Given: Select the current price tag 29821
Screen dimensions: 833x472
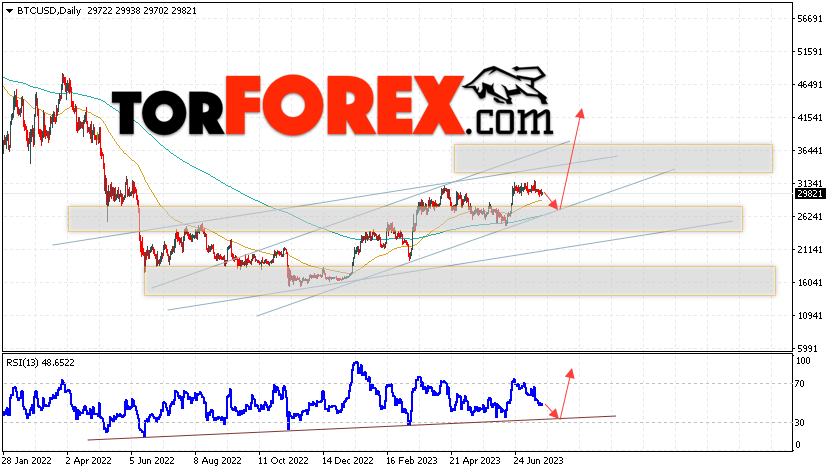Looking at the screenshot, I should (x=810, y=194).
